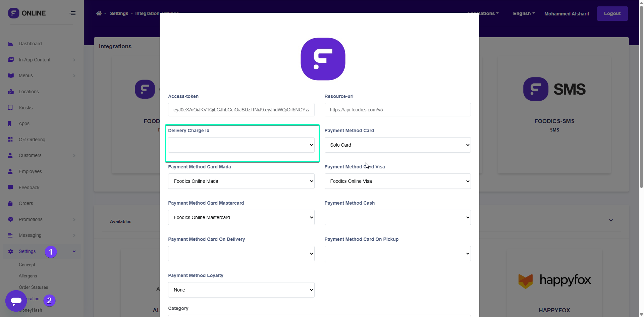Click the Orders bag icon
This screenshot has width=644, height=317.
tap(10, 203)
